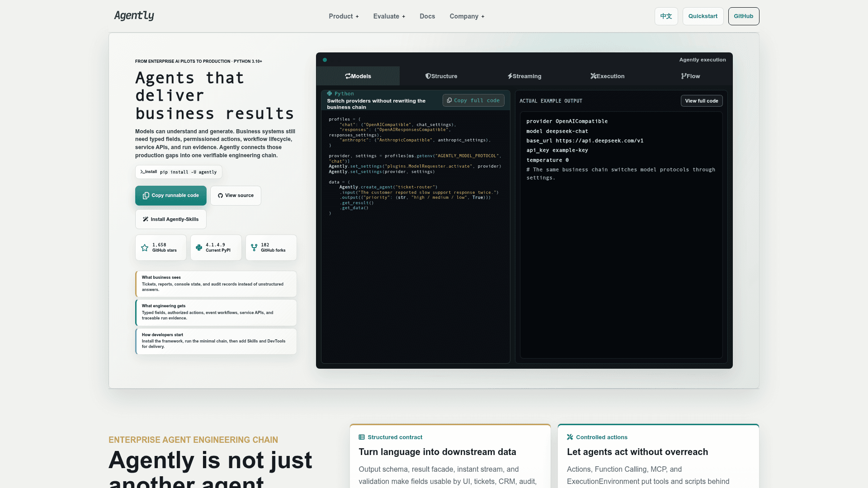Click the What business sees card
The image size is (868, 488).
[216, 284]
